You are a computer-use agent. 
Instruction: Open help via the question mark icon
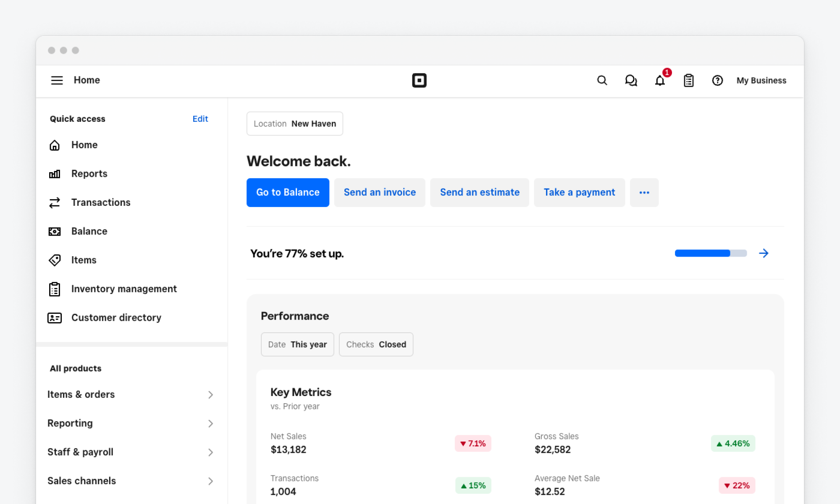coord(717,80)
